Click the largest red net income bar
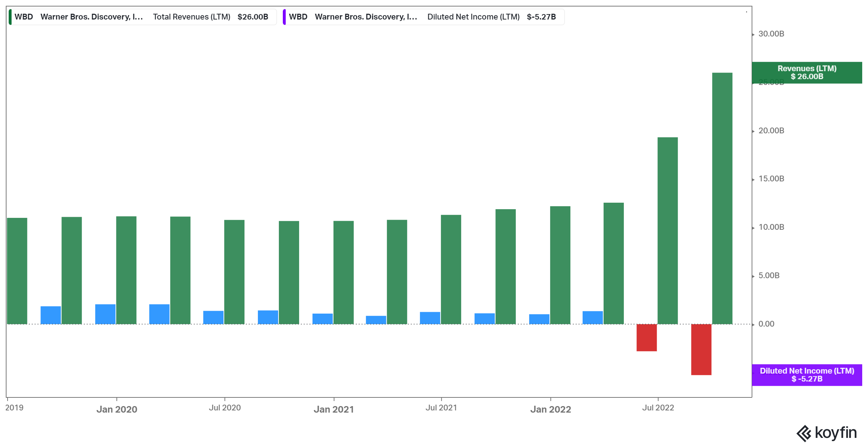 click(701, 349)
